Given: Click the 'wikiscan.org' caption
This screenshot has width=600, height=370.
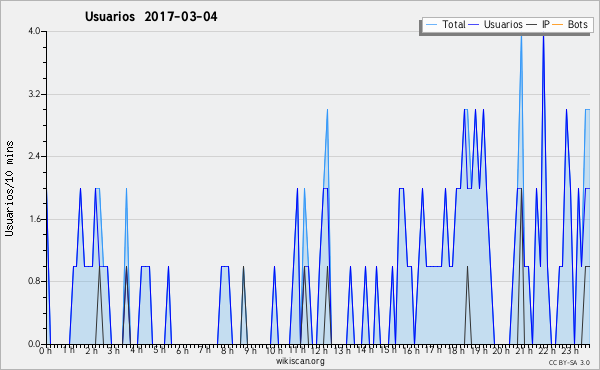Looking at the screenshot, I should point(300,361).
